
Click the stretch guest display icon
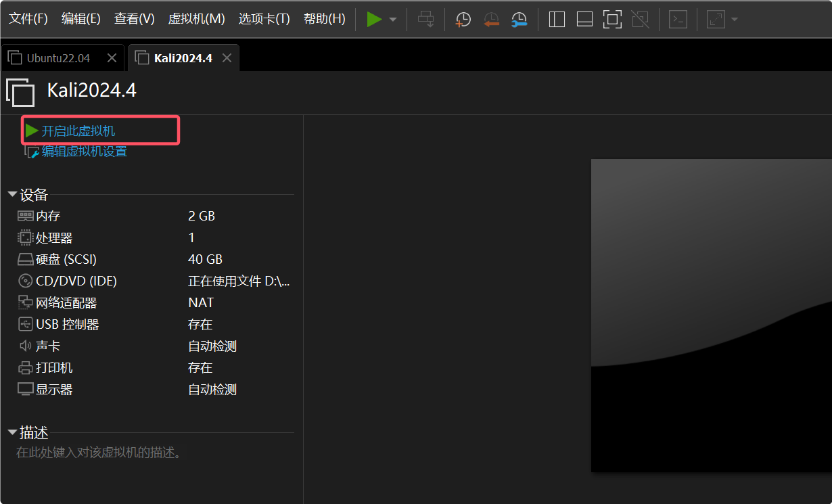[x=716, y=20]
